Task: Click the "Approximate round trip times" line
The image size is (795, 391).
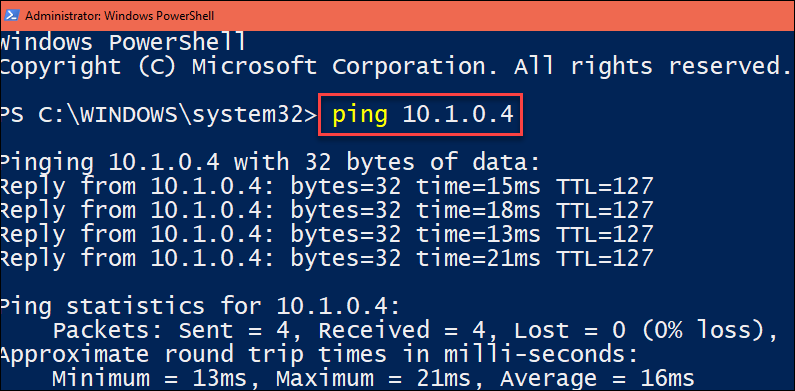Action: (318, 354)
